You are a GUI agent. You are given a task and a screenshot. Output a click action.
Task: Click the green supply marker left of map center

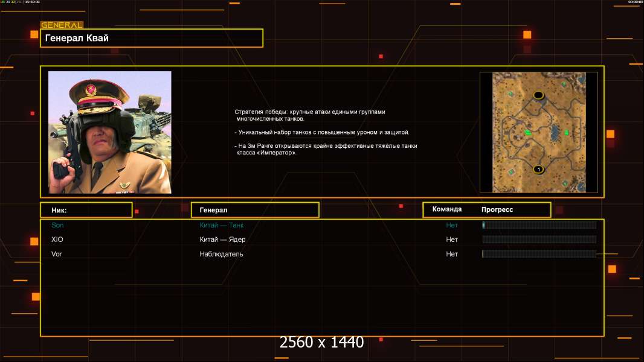[527, 132]
